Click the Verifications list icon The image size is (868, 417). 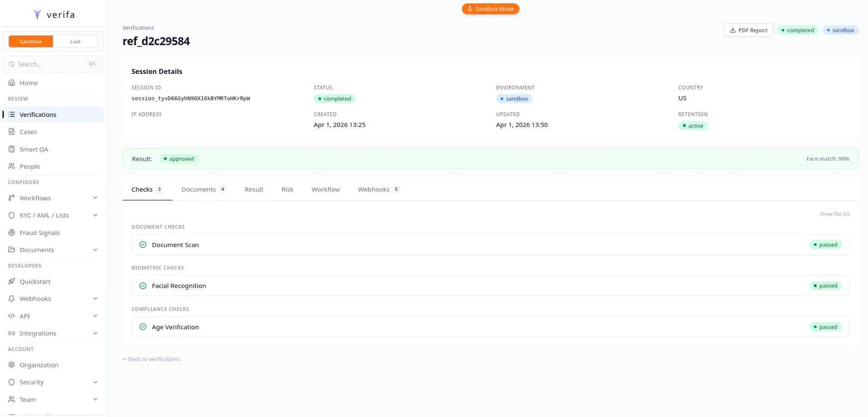[x=11, y=115]
